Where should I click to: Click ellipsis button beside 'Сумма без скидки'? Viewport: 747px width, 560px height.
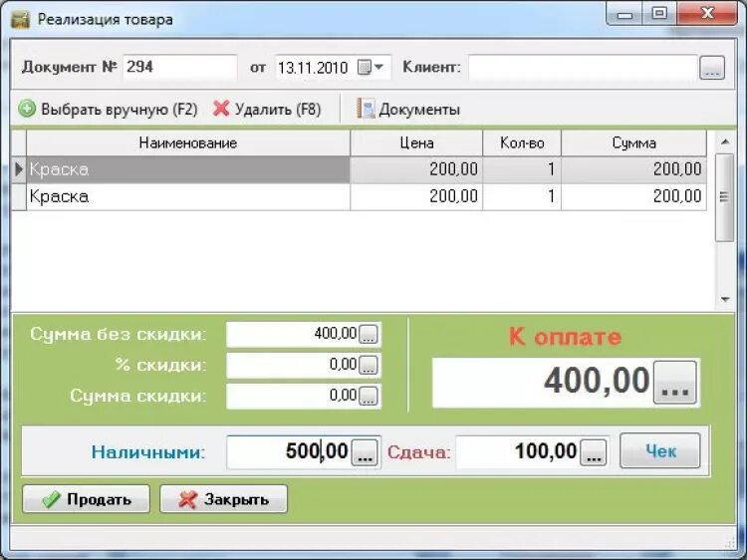[x=368, y=334]
